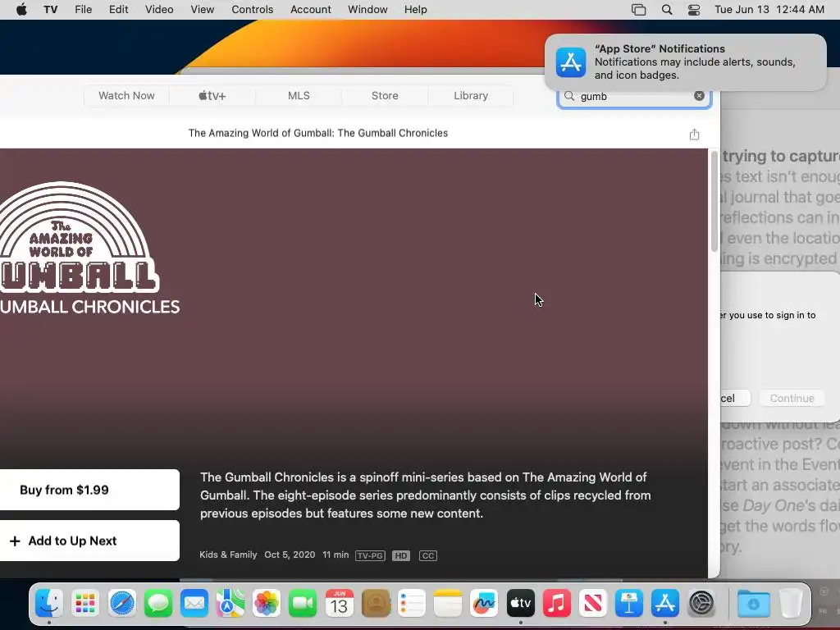This screenshot has width=840, height=630.
Task: Clear the search field with the x icon
Action: (x=699, y=96)
